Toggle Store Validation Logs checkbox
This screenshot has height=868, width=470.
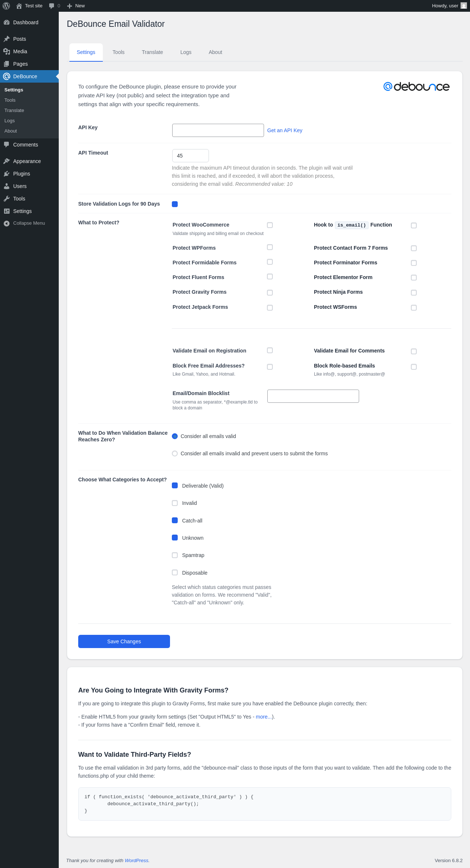point(175,204)
